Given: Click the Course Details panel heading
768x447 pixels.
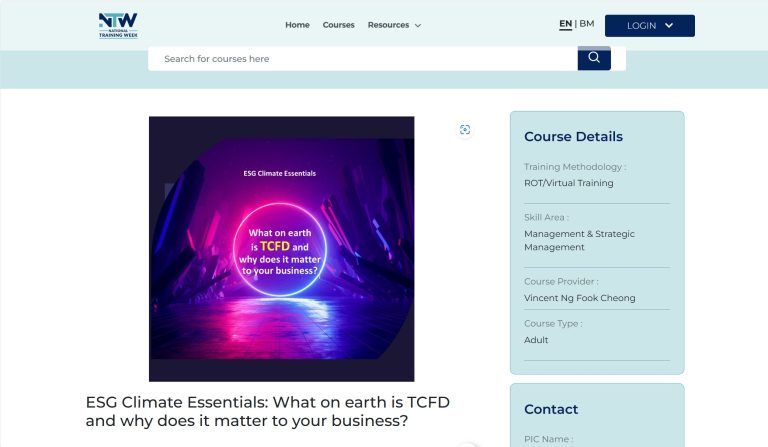Looking at the screenshot, I should click(x=573, y=137).
